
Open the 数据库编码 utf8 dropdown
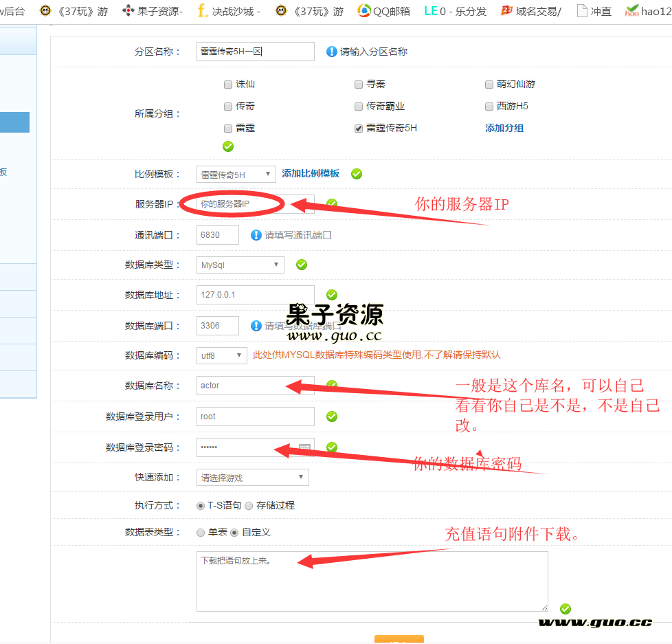coord(221,356)
